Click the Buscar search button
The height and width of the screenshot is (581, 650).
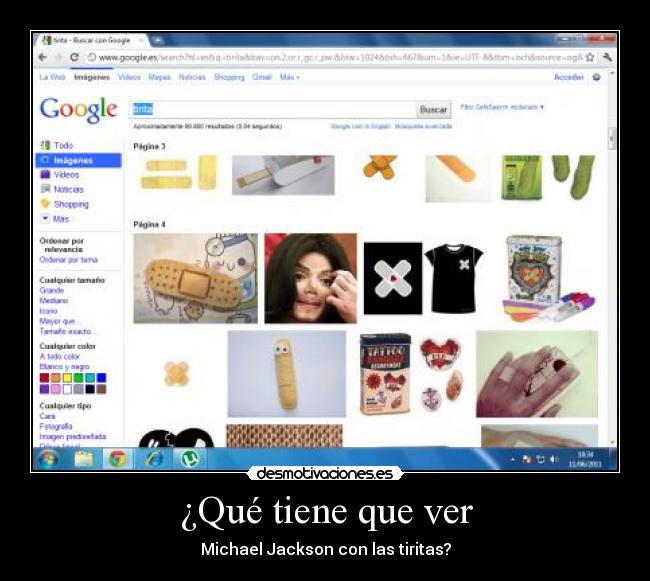coord(433,109)
